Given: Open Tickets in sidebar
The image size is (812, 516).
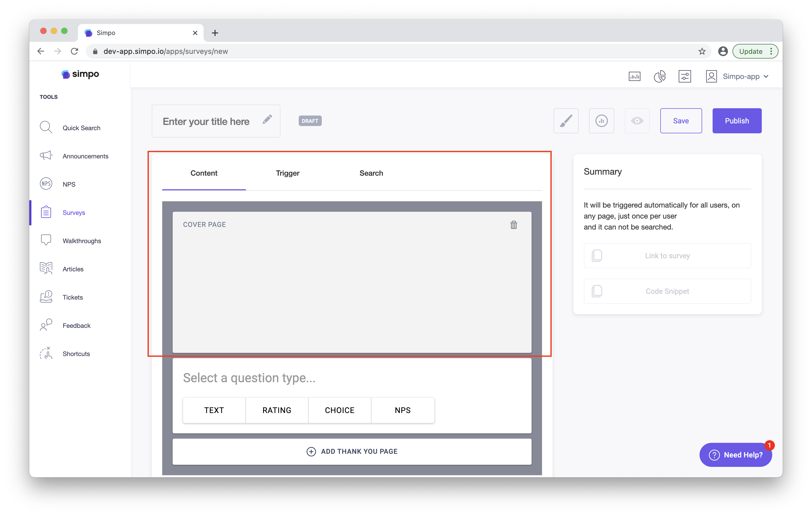Looking at the screenshot, I should pos(72,297).
